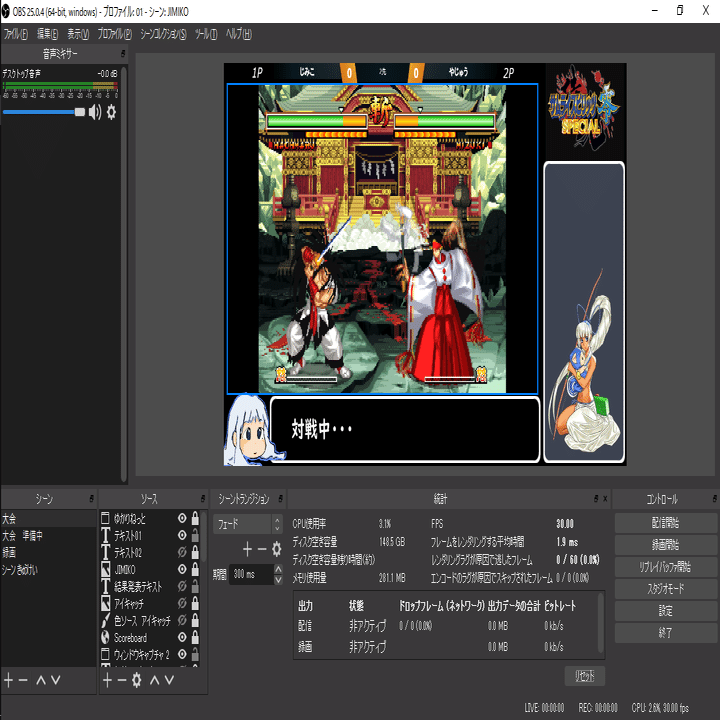720x720 pixels.
Task: Open 設定 settings from controls
Action: [x=665, y=611]
